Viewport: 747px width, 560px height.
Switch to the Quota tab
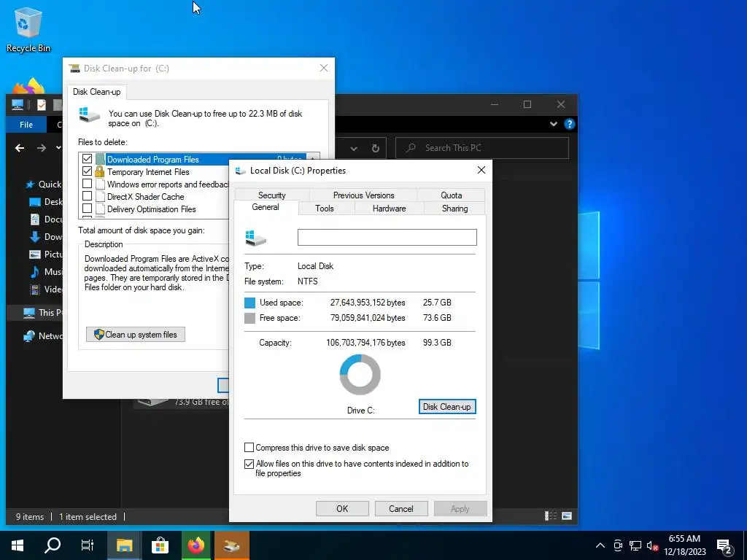pyautogui.click(x=451, y=195)
